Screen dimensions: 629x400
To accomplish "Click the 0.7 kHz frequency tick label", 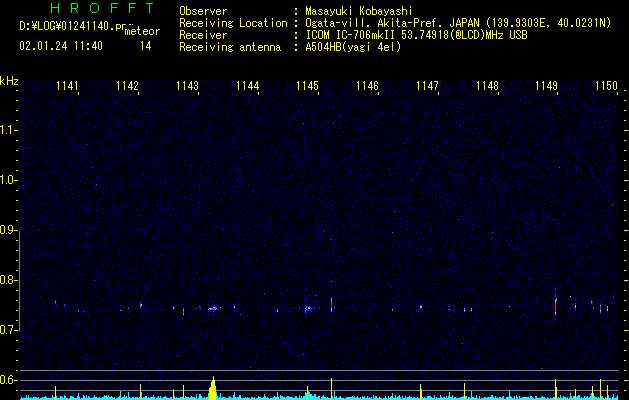I will [8, 330].
